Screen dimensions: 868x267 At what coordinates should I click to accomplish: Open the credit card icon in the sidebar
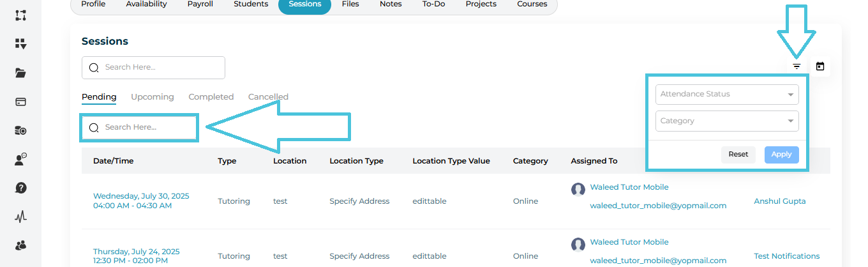tap(20, 102)
